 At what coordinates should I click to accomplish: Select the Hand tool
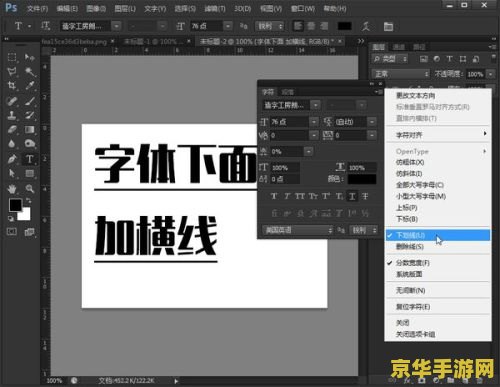(x=12, y=189)
